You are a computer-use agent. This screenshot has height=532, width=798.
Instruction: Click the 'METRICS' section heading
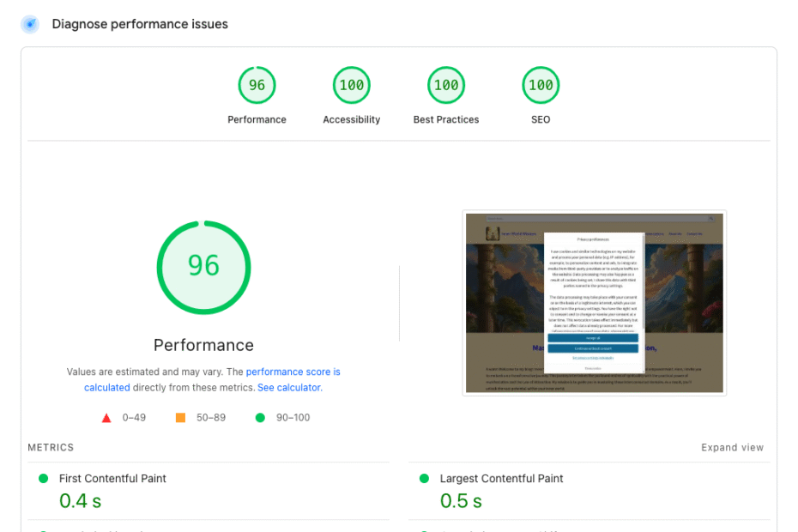click(x=51, y=448)
